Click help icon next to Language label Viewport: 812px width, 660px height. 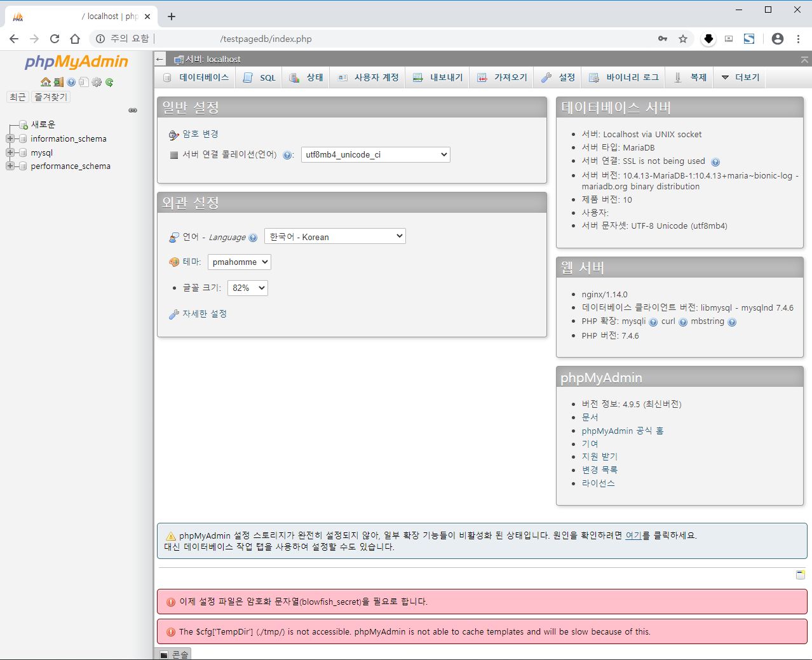coord(253,238)
